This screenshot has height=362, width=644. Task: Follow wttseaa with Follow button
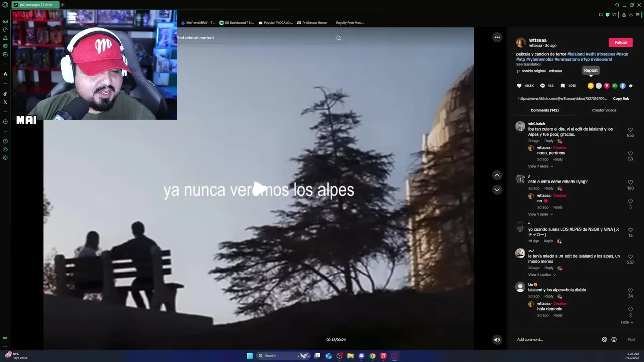tap(620, 42)
